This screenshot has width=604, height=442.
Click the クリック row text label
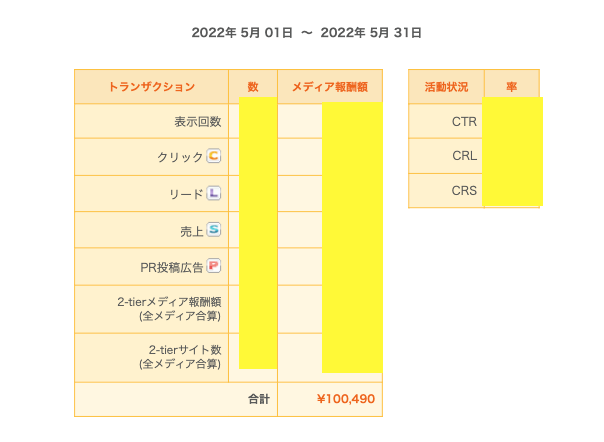tap(180, 158)
